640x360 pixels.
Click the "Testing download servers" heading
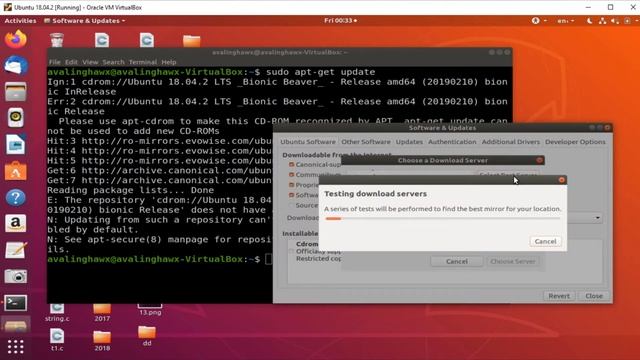click(x=376, y=194)
